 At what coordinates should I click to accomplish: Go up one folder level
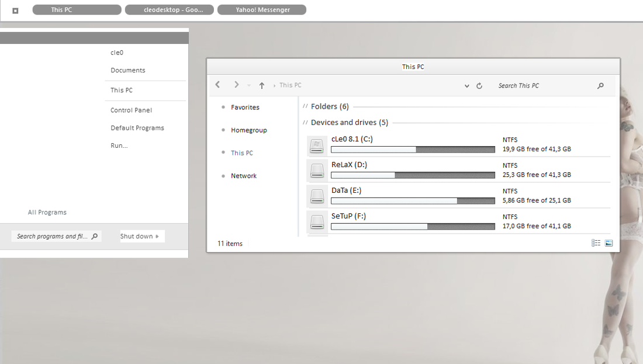pyautogui.click(x=262, y=85)
